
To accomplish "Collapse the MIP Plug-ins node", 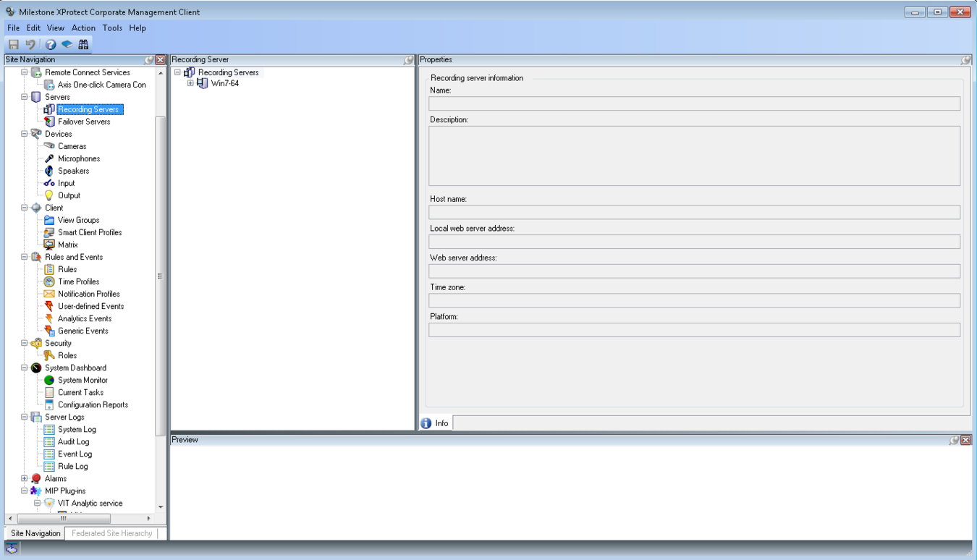I will click(25, 491).
